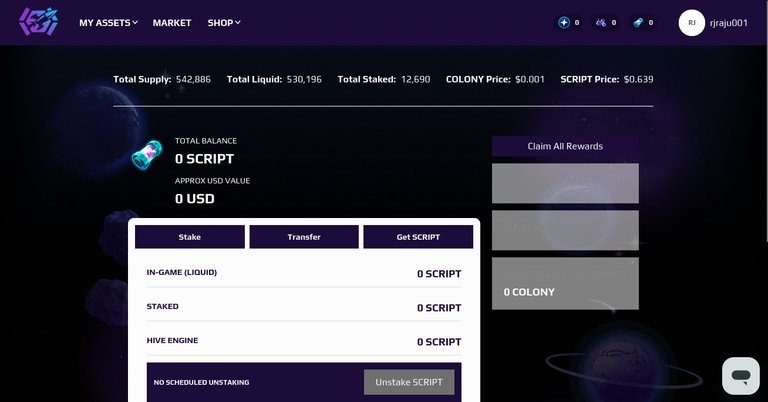Screen dimensions: 768x402
Task: Click the first gray reward card
Action: [x=565, y=183]
